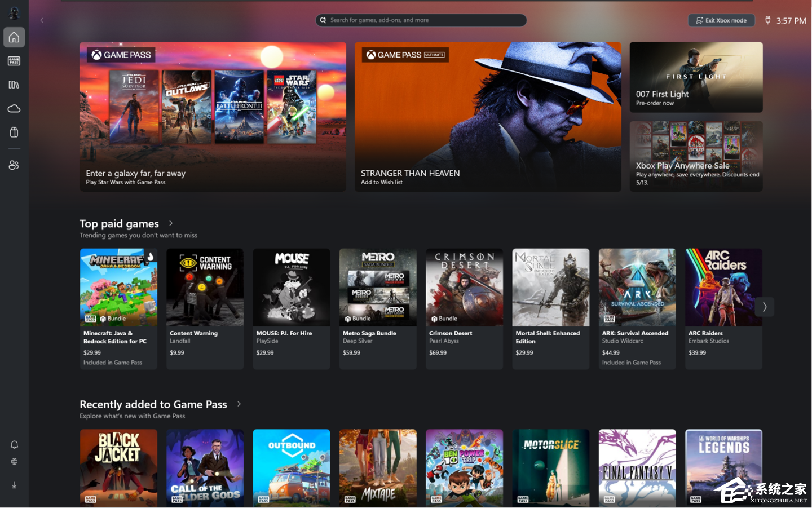This screenshot has width=812, height=508.
Task: Open Mortal Shell: Enhanced Edition card
Action: click(551, 309)
